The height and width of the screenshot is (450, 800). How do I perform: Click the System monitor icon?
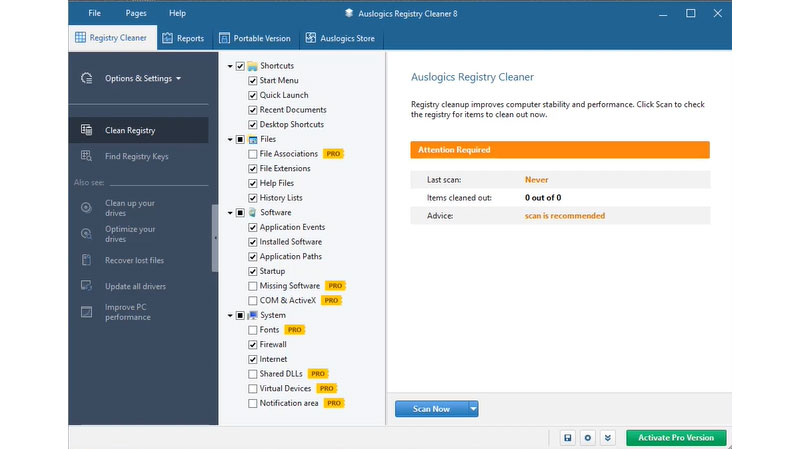[253, 315]
